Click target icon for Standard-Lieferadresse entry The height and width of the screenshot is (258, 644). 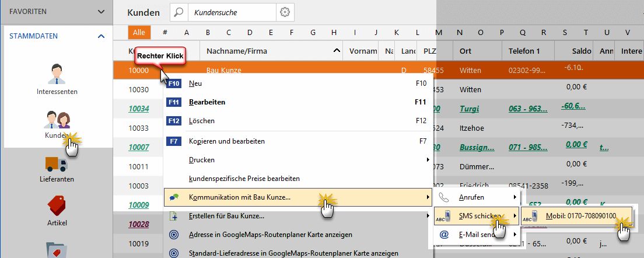pyautogui.click(x=174, y=253)
